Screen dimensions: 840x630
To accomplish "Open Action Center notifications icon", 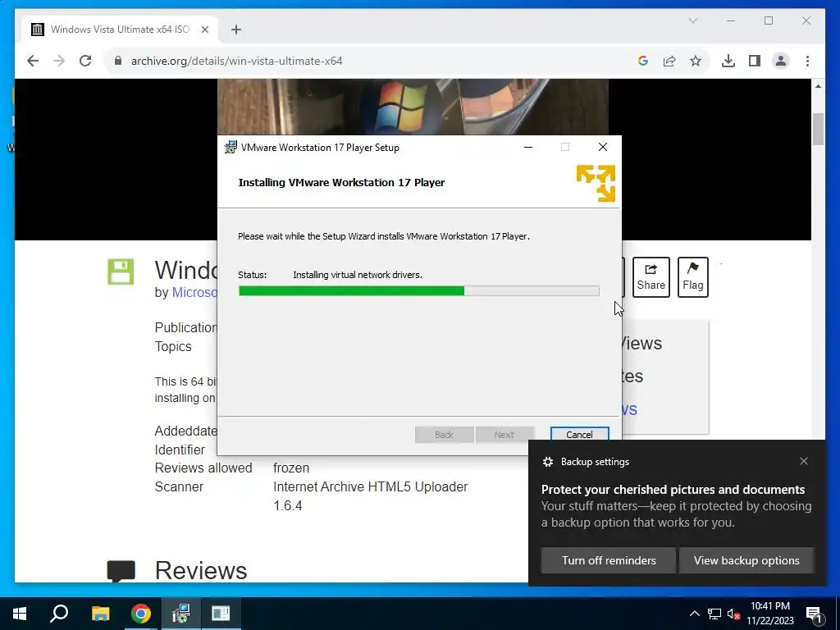I will pos(814,614).
